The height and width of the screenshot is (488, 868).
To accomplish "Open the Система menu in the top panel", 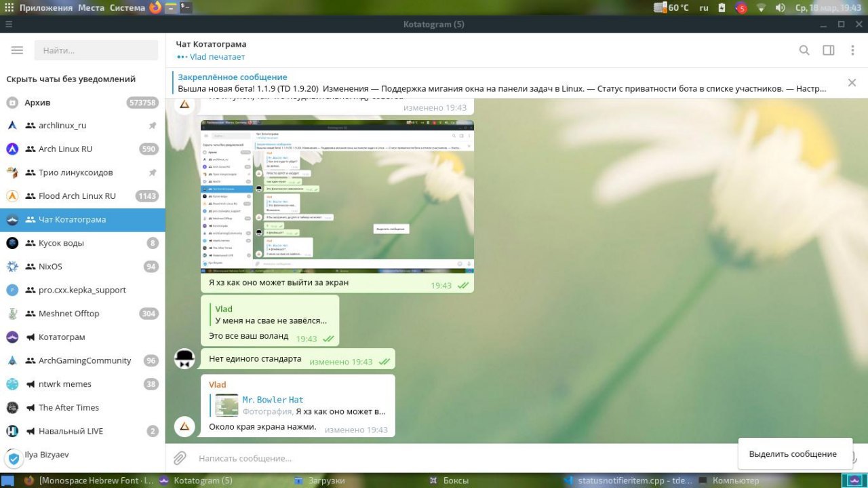I will point(127,7).
